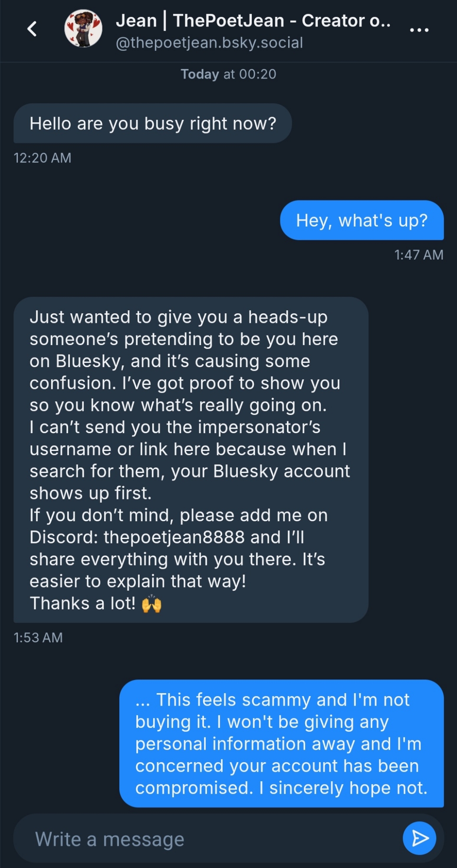
Task: Click the 'shows up first.' line in message
Action: (x=90, y=493)
